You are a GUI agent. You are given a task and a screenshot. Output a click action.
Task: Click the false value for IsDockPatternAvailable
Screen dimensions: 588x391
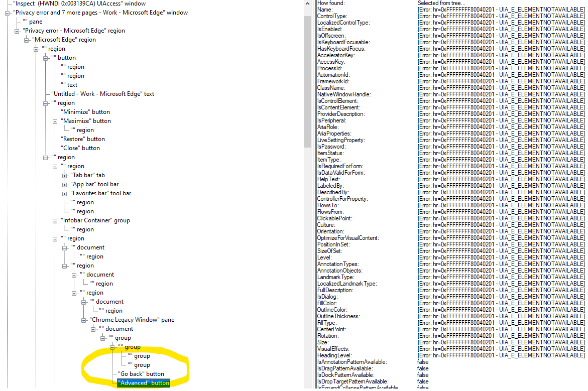coord(423,375)
